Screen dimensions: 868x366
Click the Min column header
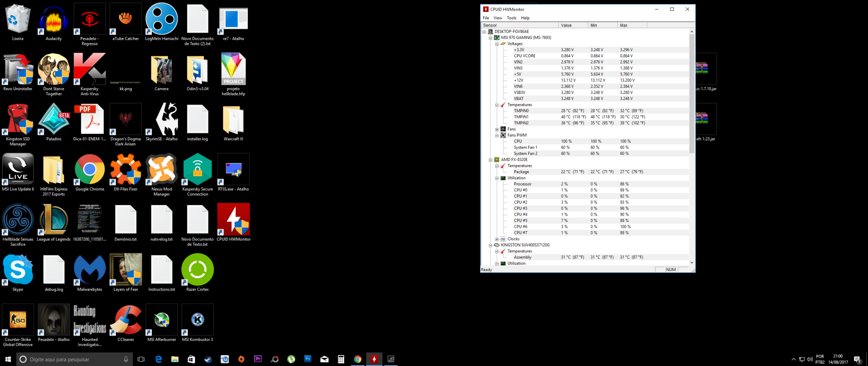(603, 25)
